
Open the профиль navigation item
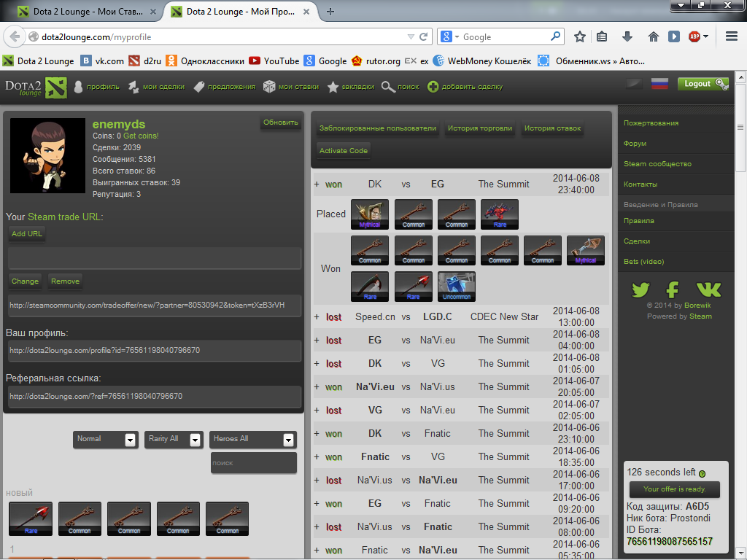97,87
